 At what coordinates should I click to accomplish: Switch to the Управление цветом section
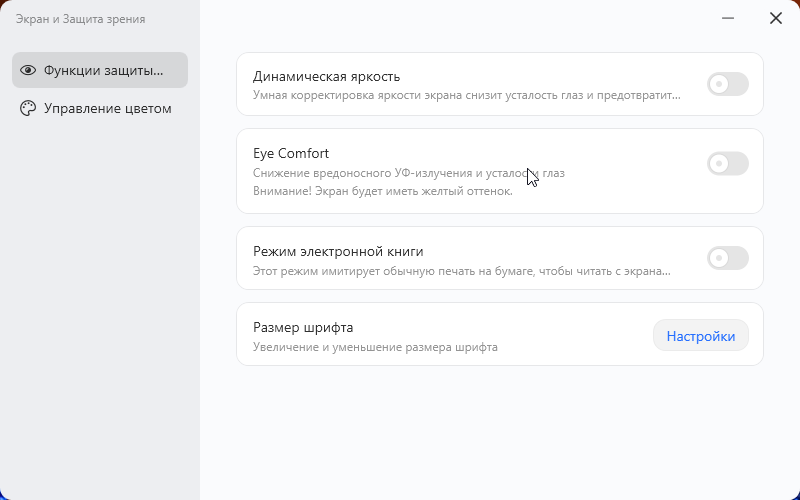[107, 108]
